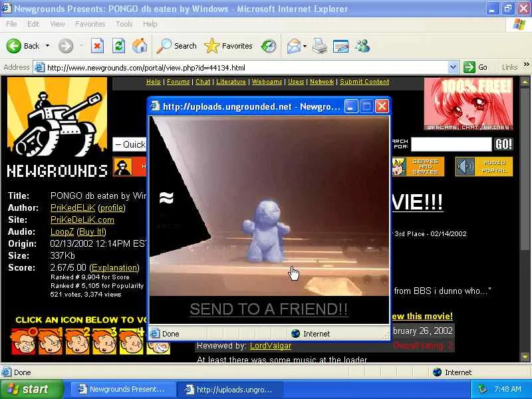
Task: Open the Tools menu
Action: pyautogui.click(x=124, y=24)
